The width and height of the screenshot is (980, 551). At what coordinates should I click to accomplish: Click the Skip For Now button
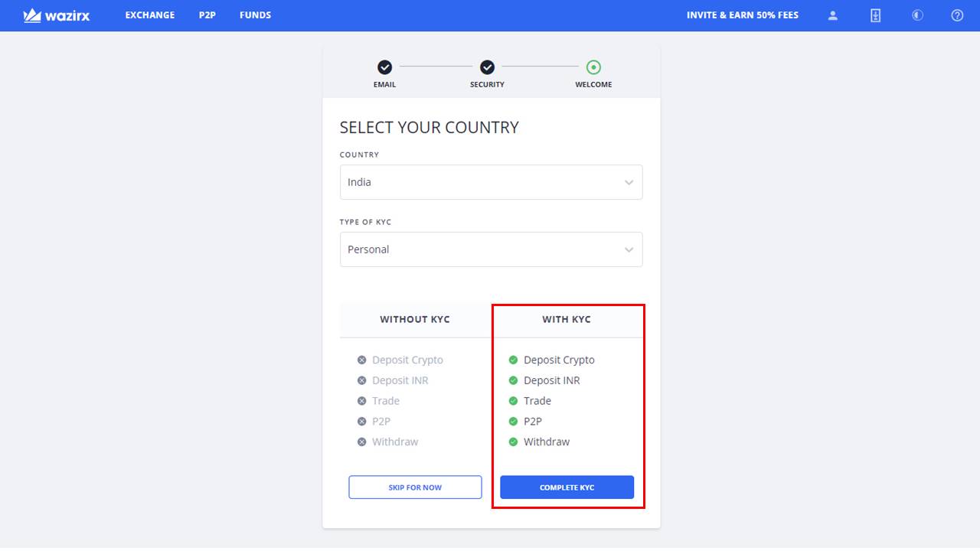[415, 487]
